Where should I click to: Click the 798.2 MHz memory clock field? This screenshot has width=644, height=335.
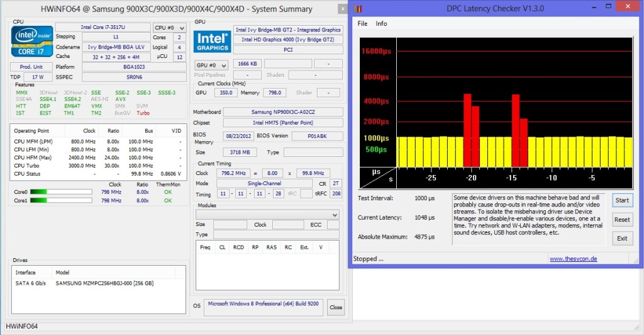click(x=233, y=173)
